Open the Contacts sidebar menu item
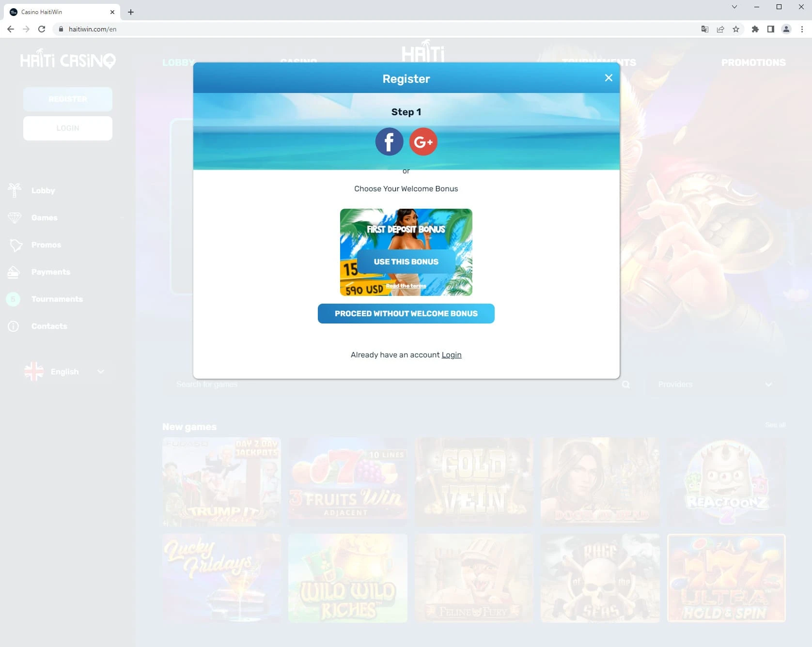Screen dimensions: 812x647 click(49, 326)
